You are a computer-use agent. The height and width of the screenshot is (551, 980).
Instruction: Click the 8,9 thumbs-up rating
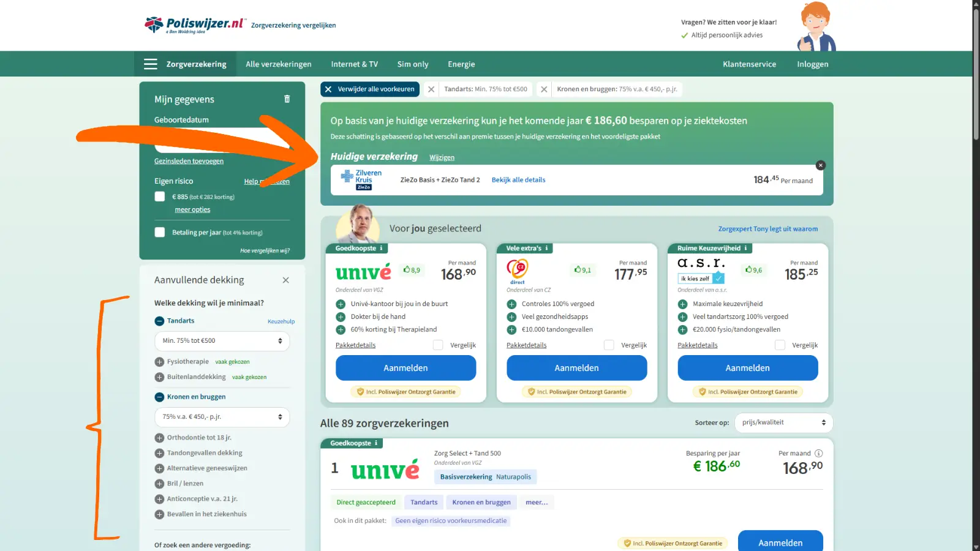click(x=412, y=270)
